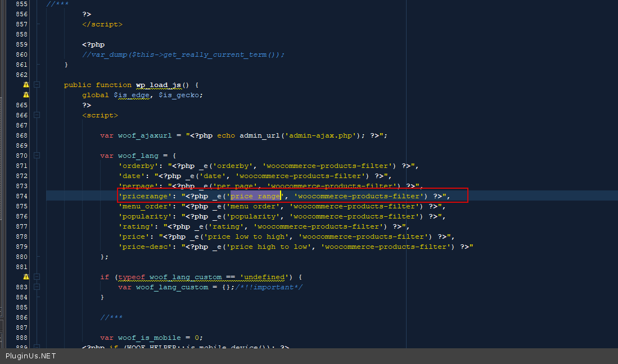Click the $is_gecko variable
This screenshot has height=364, width=618.
click(180, 95)
